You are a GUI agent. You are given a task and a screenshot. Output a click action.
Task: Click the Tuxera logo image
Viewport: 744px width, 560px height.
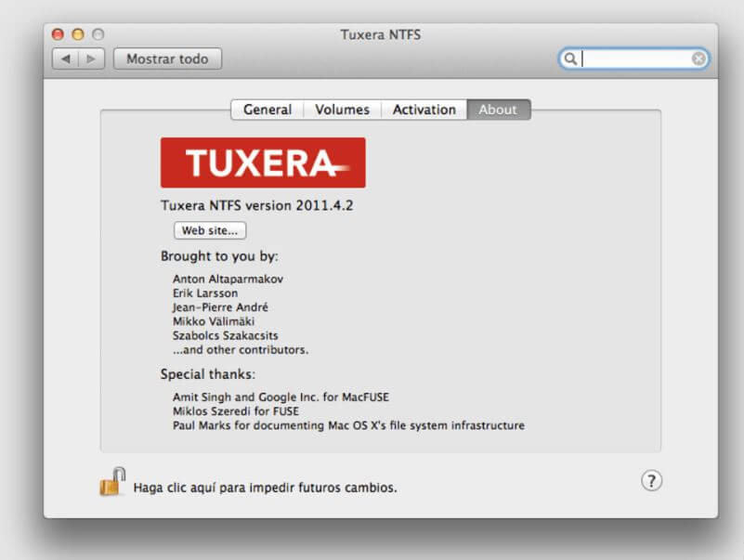[263, 162]
